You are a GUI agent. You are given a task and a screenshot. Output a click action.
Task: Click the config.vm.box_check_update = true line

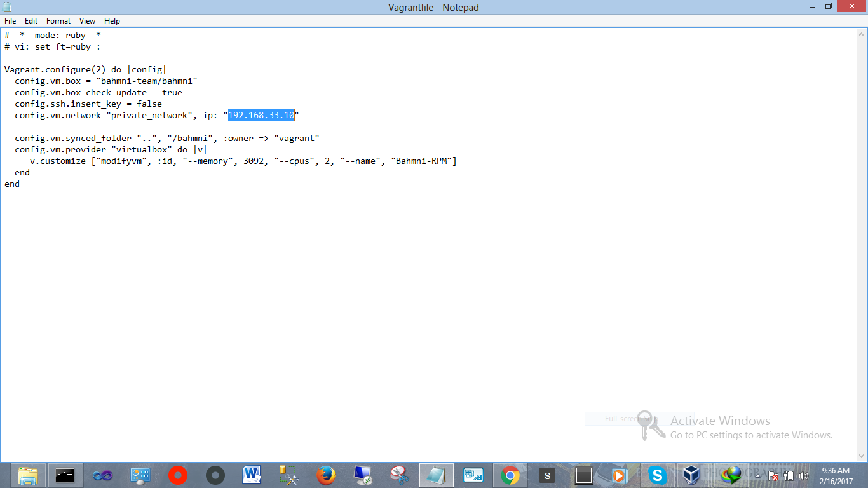point(98,92)
